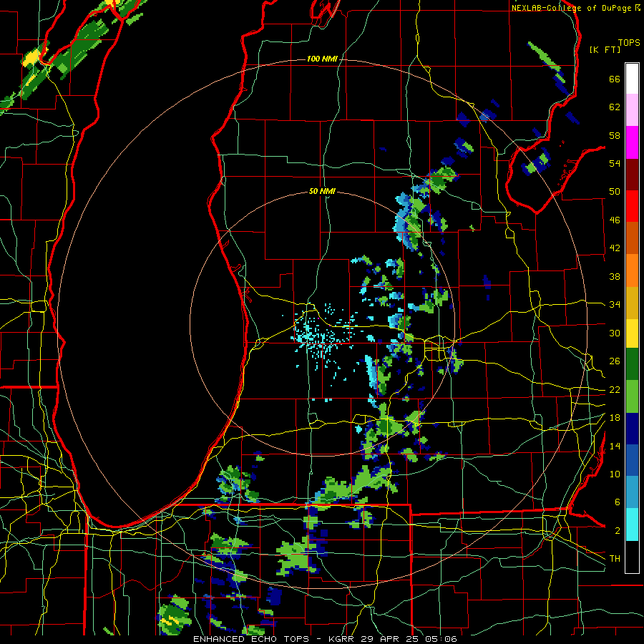The height and width of the screenshot is (644, 644).
Task: Click the 18 value on the legend
Action: 615,418
